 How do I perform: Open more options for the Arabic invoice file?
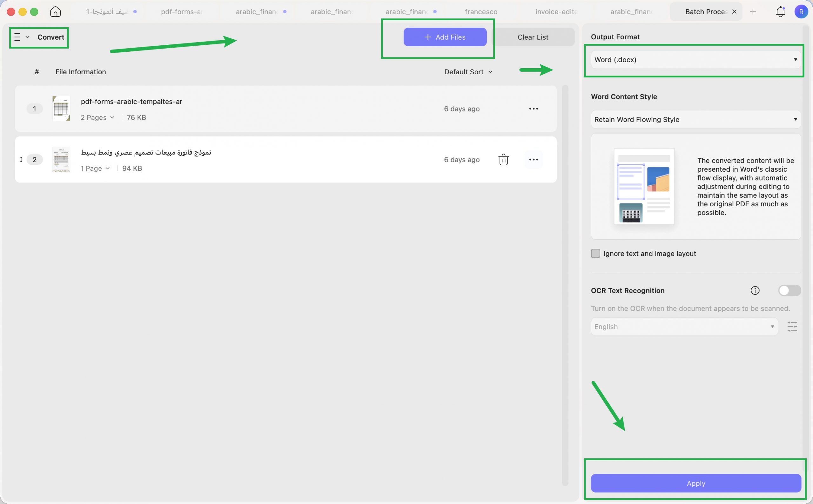[534, 160]
